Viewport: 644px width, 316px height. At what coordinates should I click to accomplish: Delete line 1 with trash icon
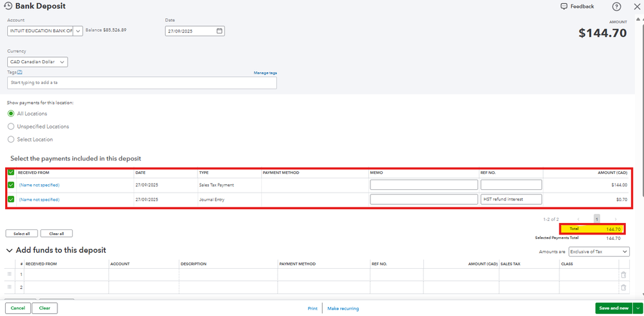tap(623, 275)
